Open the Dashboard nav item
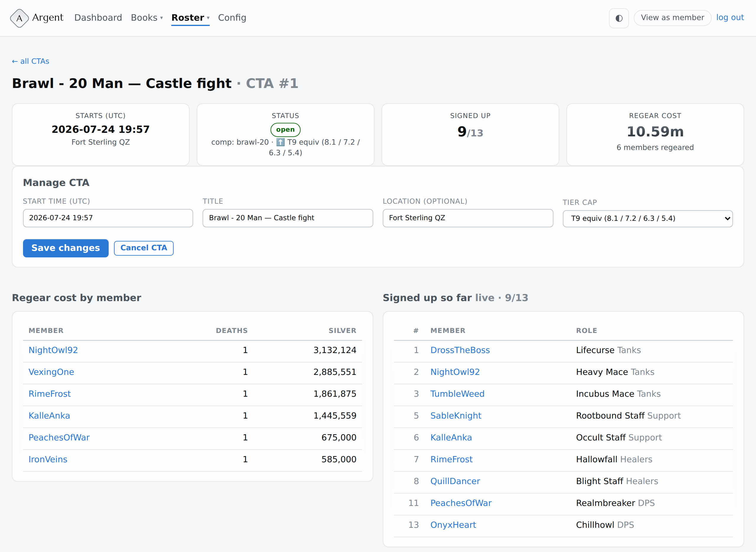The height and width of the screenshot is (552, 756). click(98, 17)
